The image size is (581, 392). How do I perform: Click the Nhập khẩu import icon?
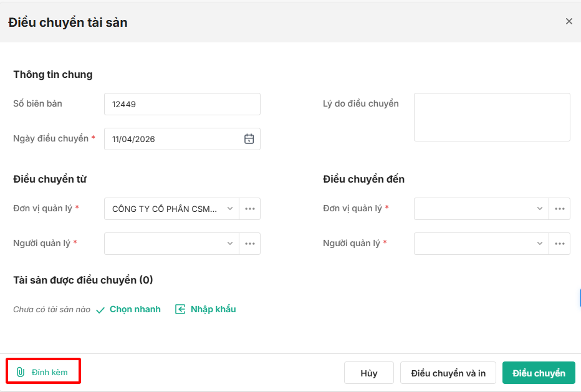180,309
